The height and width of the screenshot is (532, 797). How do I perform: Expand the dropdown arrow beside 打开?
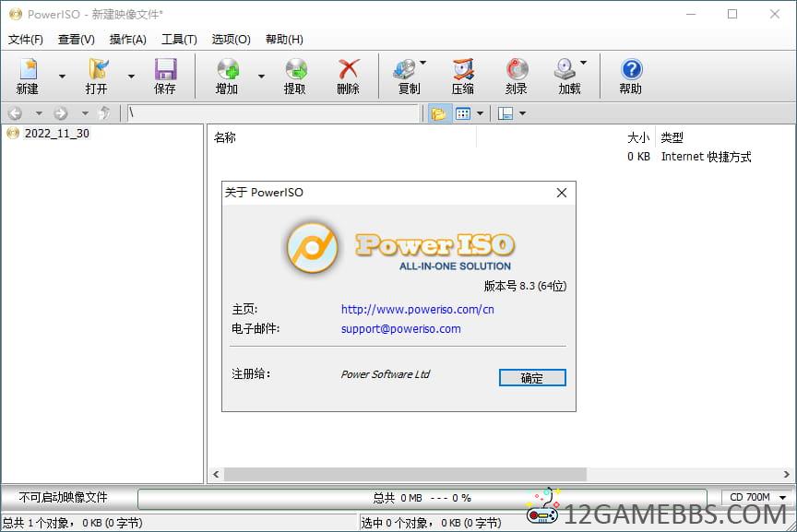coord(131,77)
